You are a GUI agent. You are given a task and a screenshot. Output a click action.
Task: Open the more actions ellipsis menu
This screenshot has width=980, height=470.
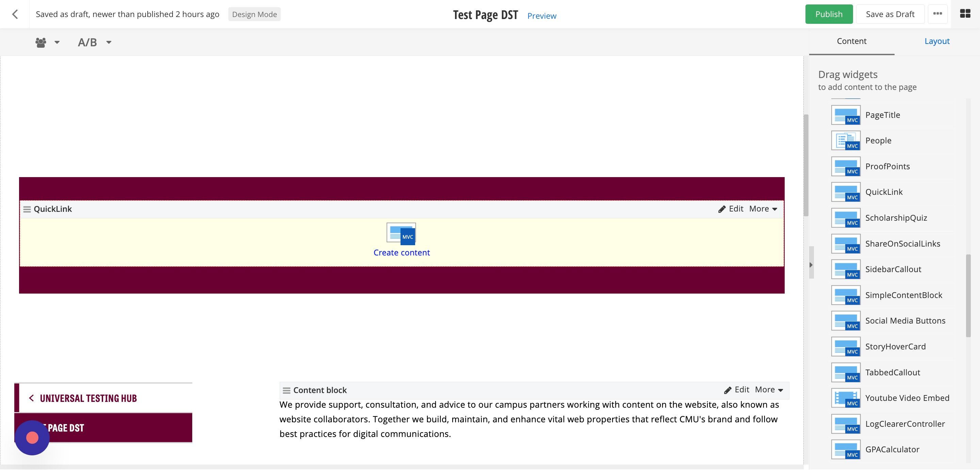click(937, 14)
